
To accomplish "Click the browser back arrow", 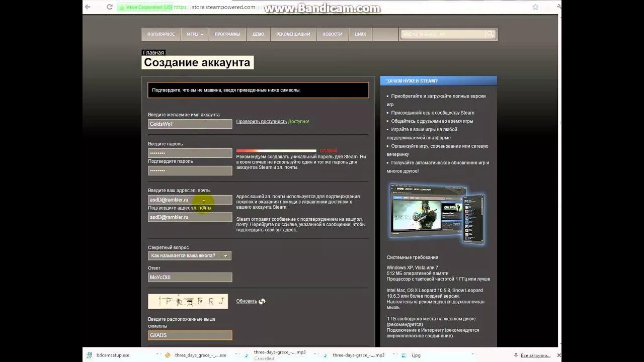I will point(88,7).
